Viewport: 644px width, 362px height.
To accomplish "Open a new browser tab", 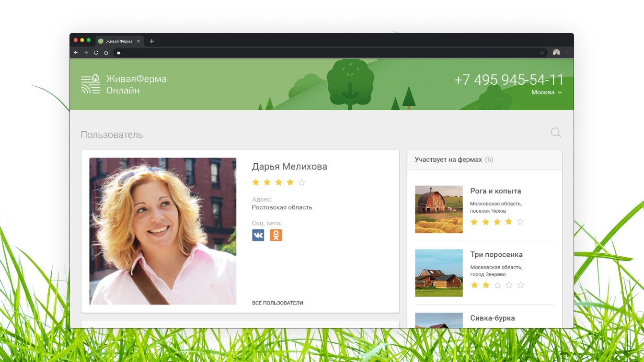I will click(152, 41).
